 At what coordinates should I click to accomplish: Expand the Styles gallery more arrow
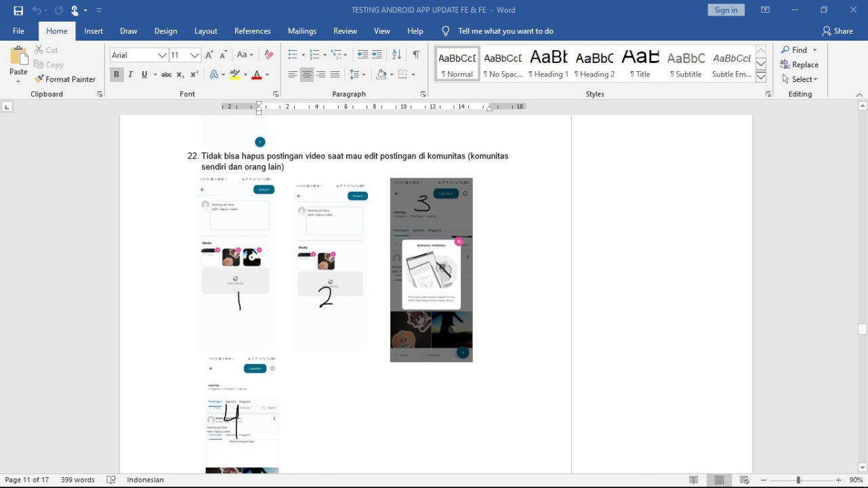(761, 77)
